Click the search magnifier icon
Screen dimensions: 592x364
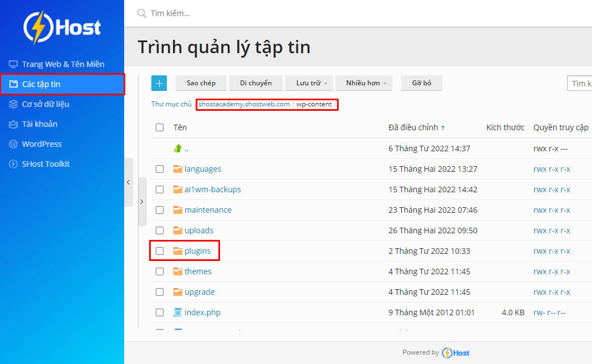click(x=141, y=13)
